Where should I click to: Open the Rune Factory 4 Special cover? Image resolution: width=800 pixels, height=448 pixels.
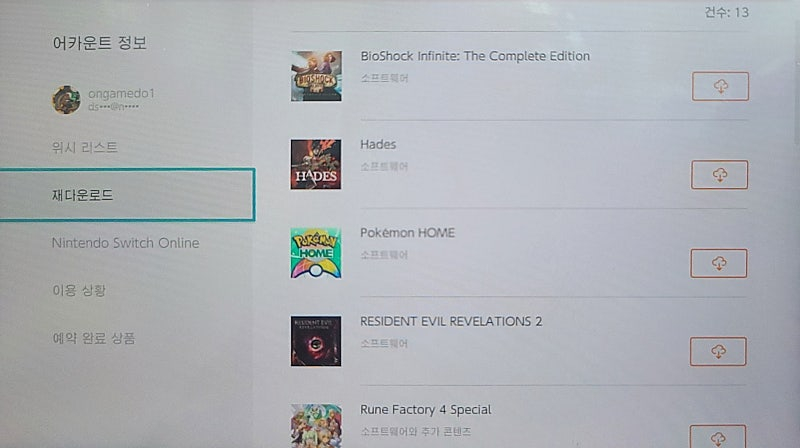316,426
